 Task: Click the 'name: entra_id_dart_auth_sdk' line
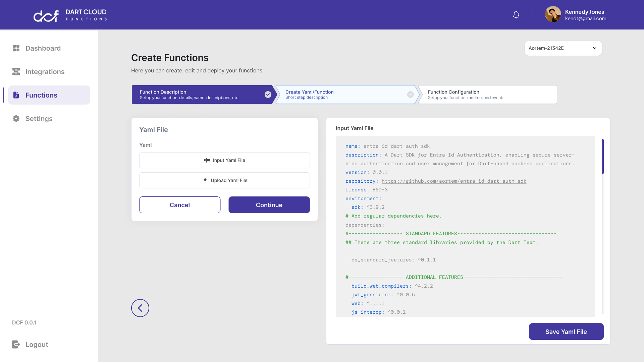coord(387,146)
